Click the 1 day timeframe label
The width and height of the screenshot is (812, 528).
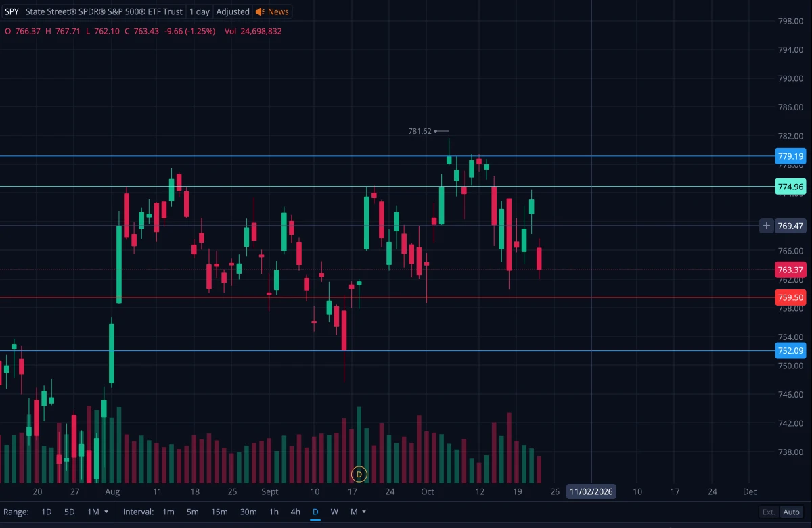point(200,11)
